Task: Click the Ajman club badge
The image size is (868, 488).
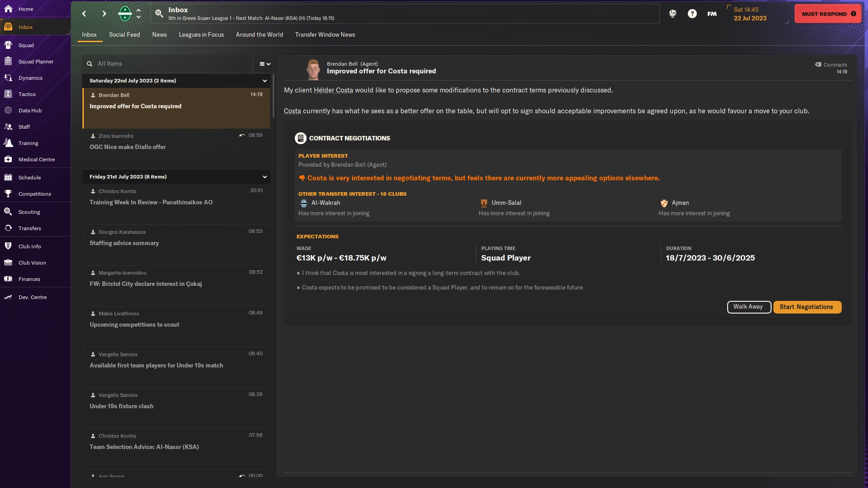Action: 664,203
